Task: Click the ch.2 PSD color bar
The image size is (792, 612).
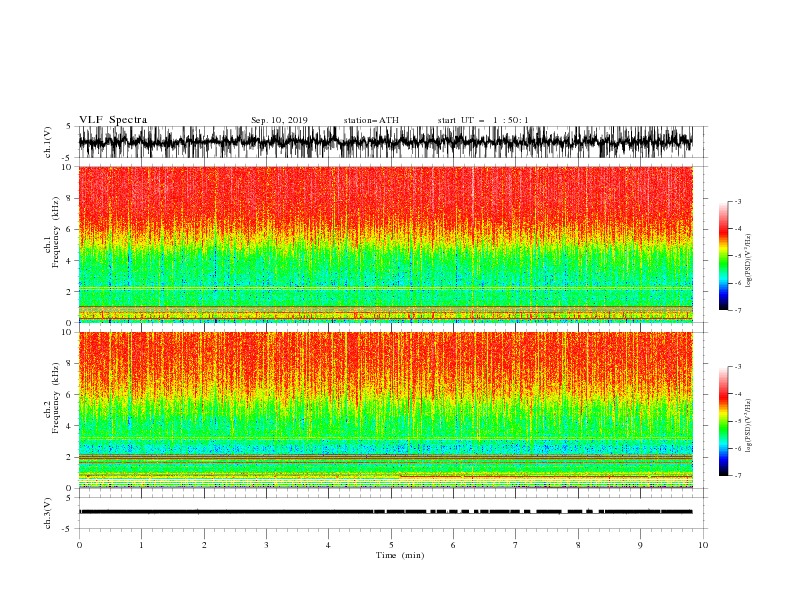Action: (723, 421)
